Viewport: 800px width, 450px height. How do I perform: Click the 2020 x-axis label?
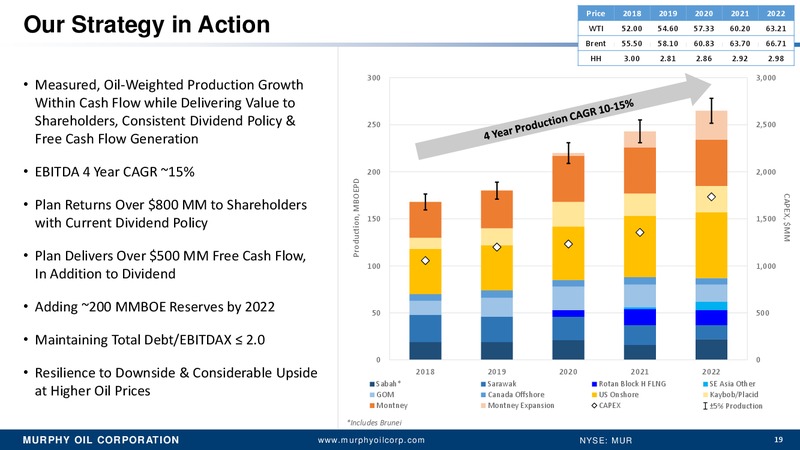point(568,371)
